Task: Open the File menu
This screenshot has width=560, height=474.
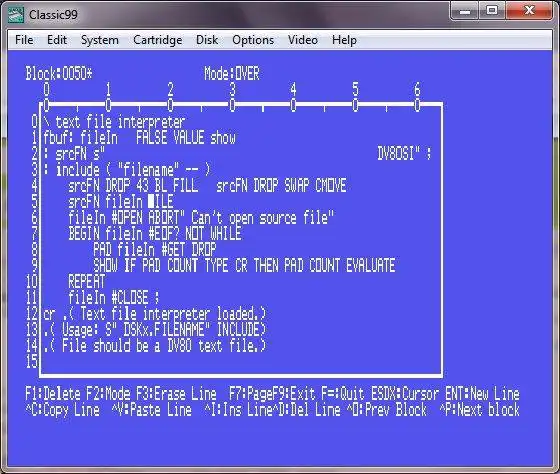Action: tap(24, 40)
